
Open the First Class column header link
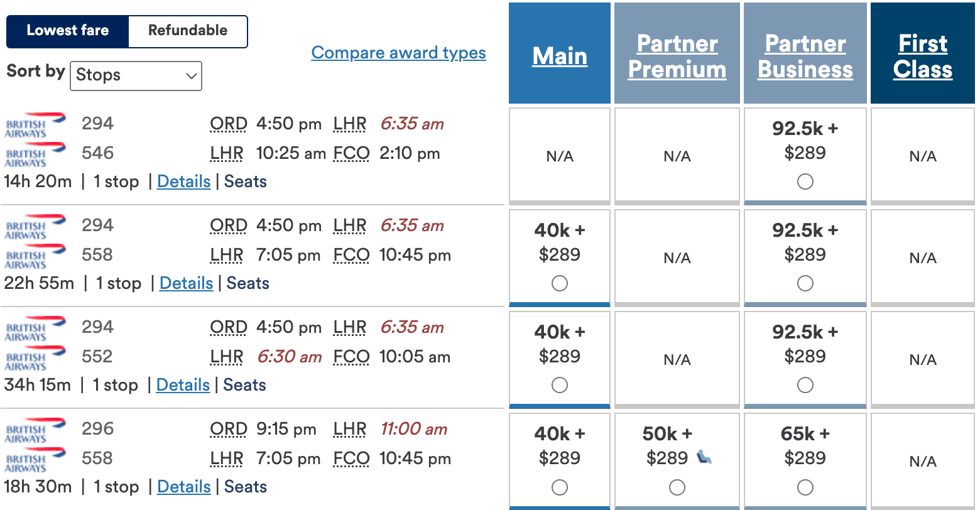point(922,56)
